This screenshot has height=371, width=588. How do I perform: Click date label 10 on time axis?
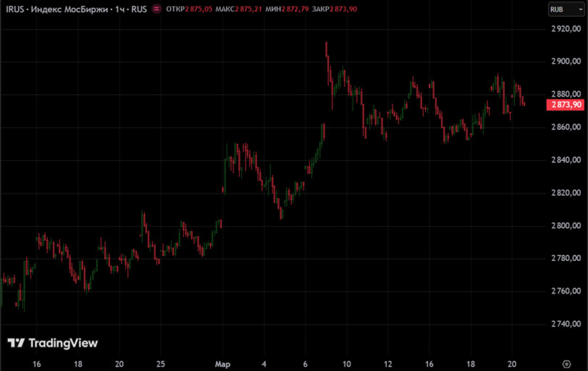pos(346,364)
